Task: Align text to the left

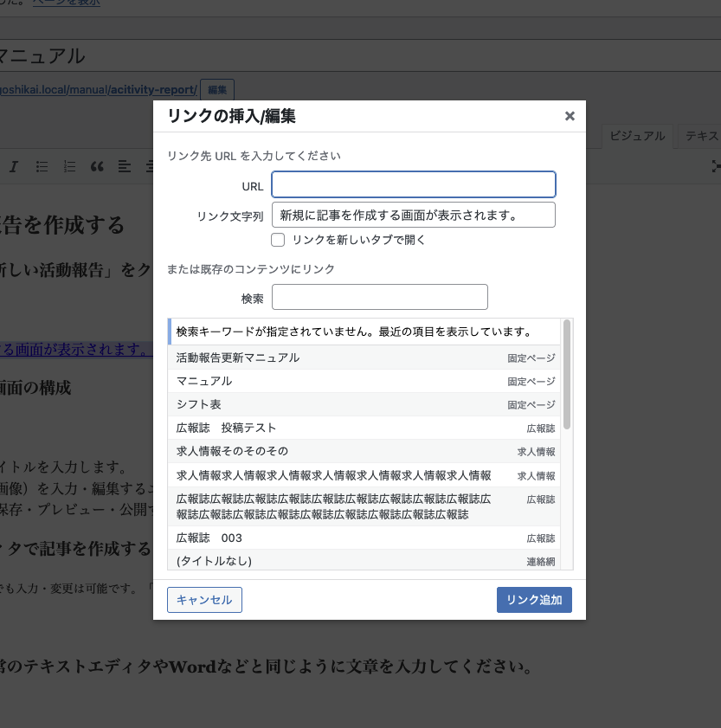Action: pos(124,166)
